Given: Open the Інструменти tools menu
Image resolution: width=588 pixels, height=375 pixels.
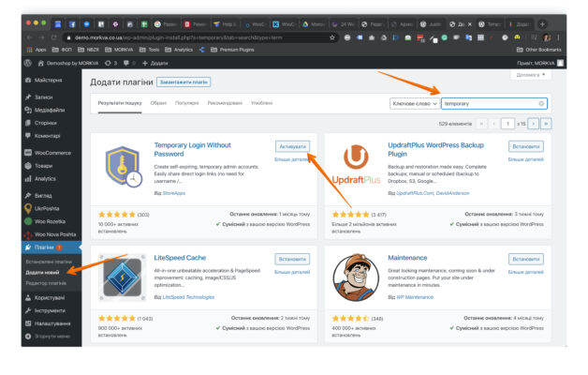Looking at the screenshot, I should [50, 310].
